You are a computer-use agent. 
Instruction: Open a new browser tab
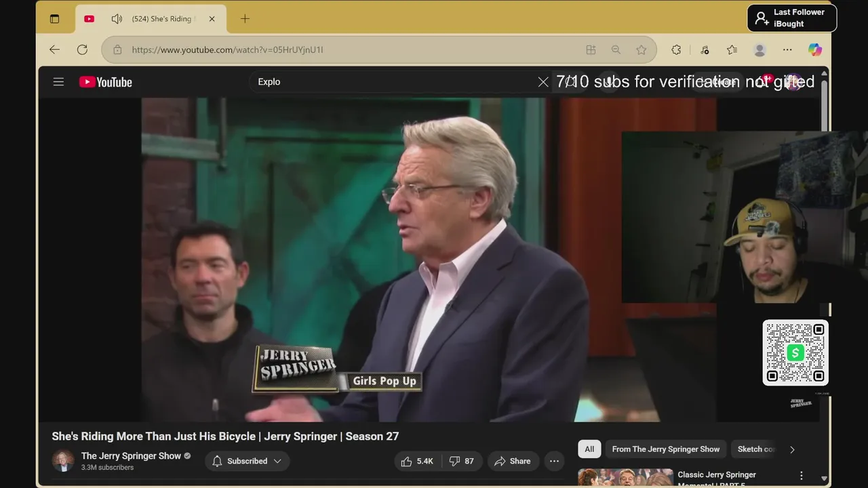pyautogui.click(x=245, y=19)
